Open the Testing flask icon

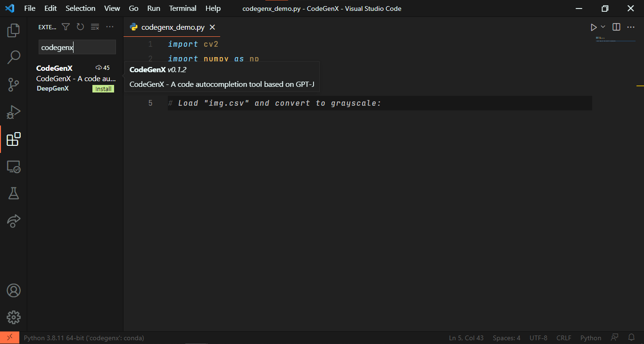point(14,193)
